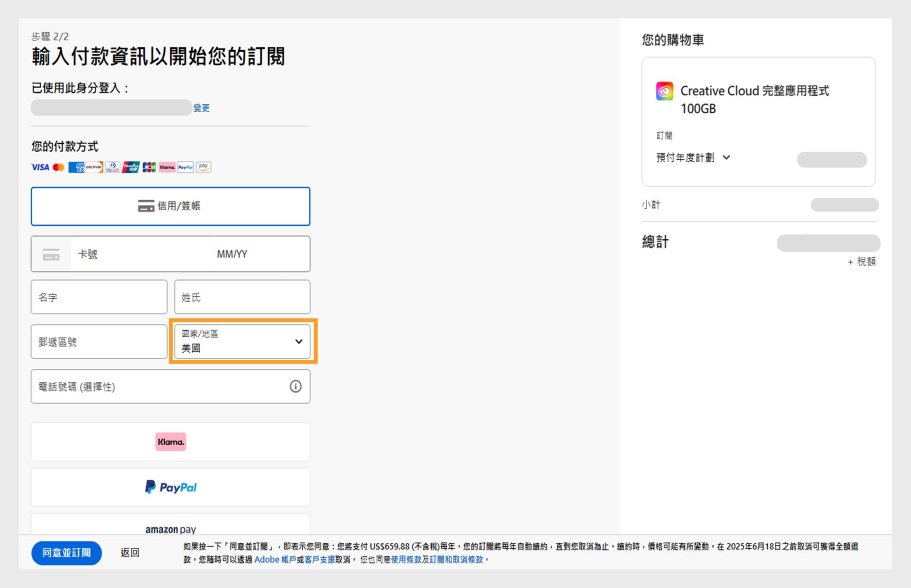The height and width of the screenshot is (588, 911).
Task: Open the 國家/地區 country dropdown
Action: click(242, 341)
